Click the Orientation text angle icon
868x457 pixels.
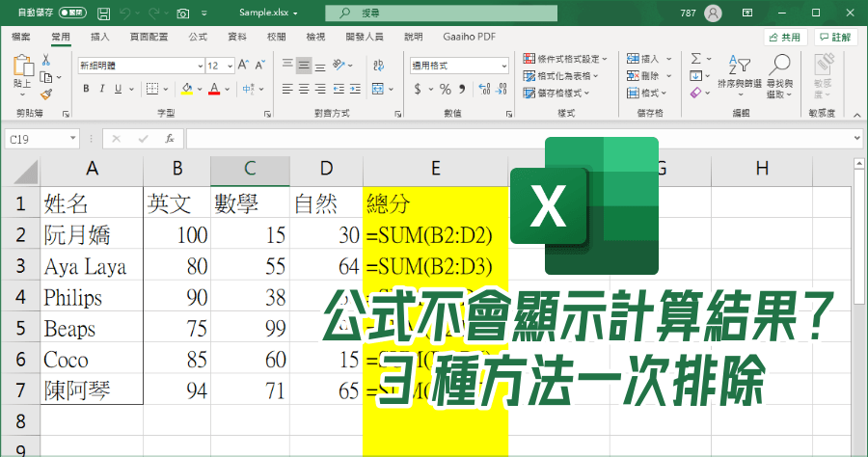[x=339, y=66]
